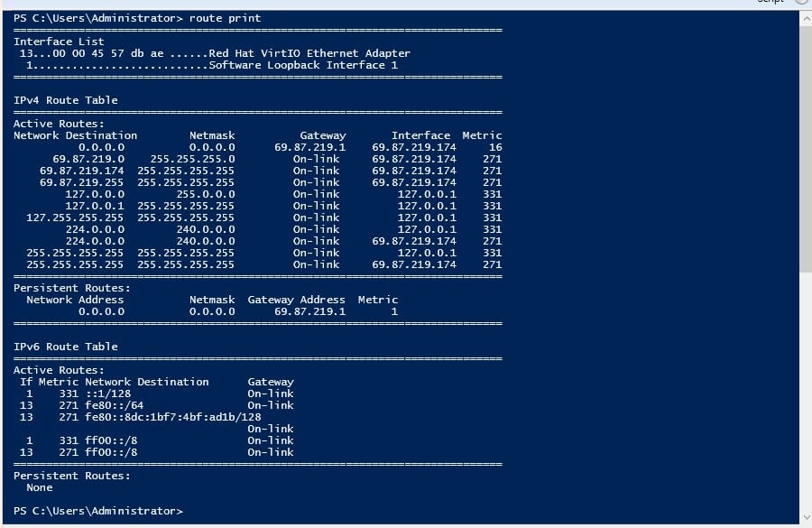Screen dimensions: 812x528
Task: Click netmask '255.0.0.0'
Action: coord(206,194)
